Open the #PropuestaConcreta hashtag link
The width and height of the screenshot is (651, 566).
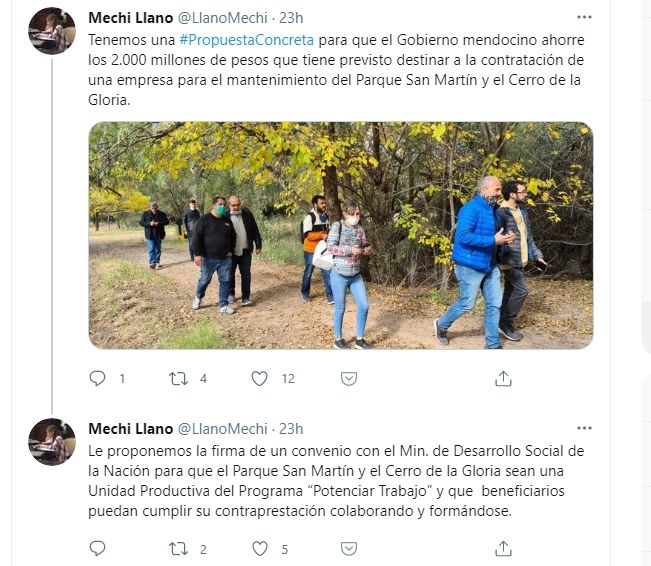(246, 40)
